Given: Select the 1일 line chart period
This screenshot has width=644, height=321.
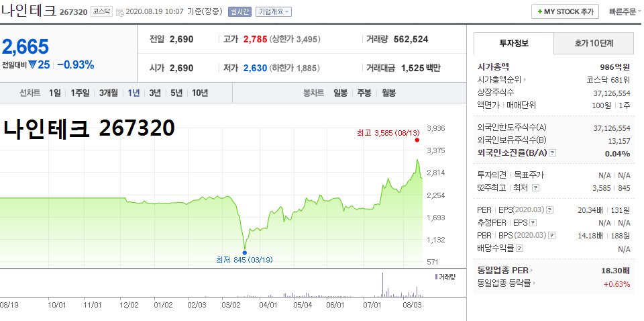Looking at the screenshot, I should click(54, 93).
